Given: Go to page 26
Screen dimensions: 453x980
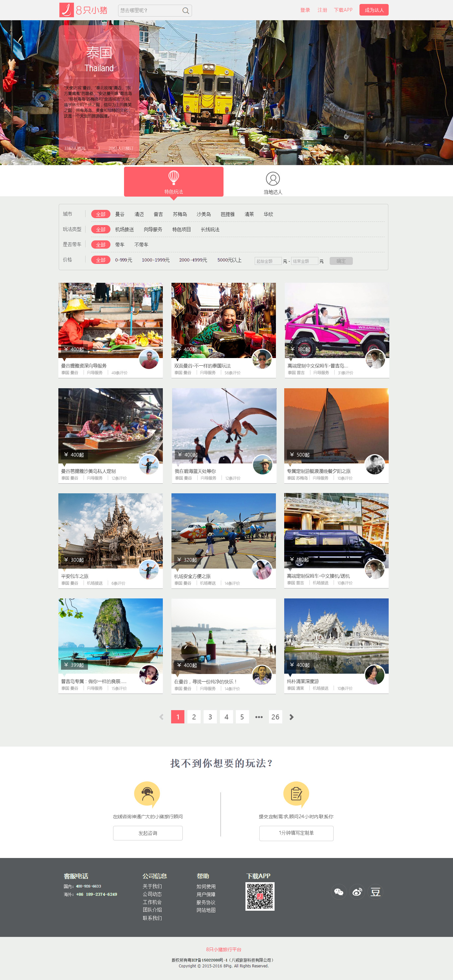Looking at the screenshot, I should (275, 717).
